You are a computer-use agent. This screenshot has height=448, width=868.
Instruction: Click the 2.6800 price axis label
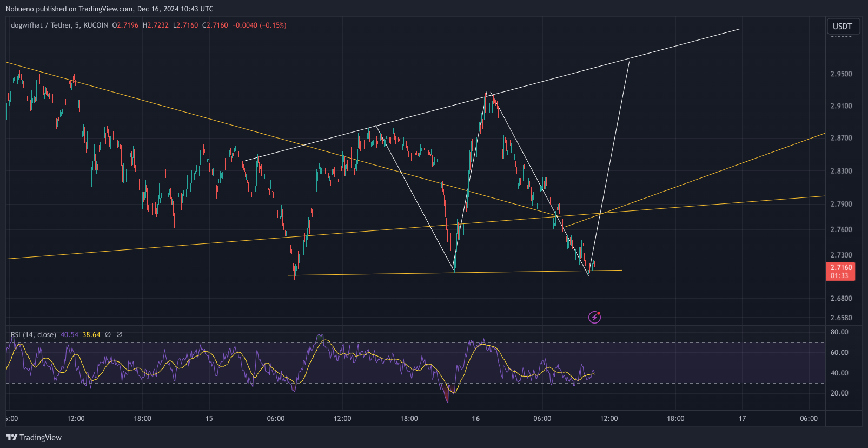(841, 298)
